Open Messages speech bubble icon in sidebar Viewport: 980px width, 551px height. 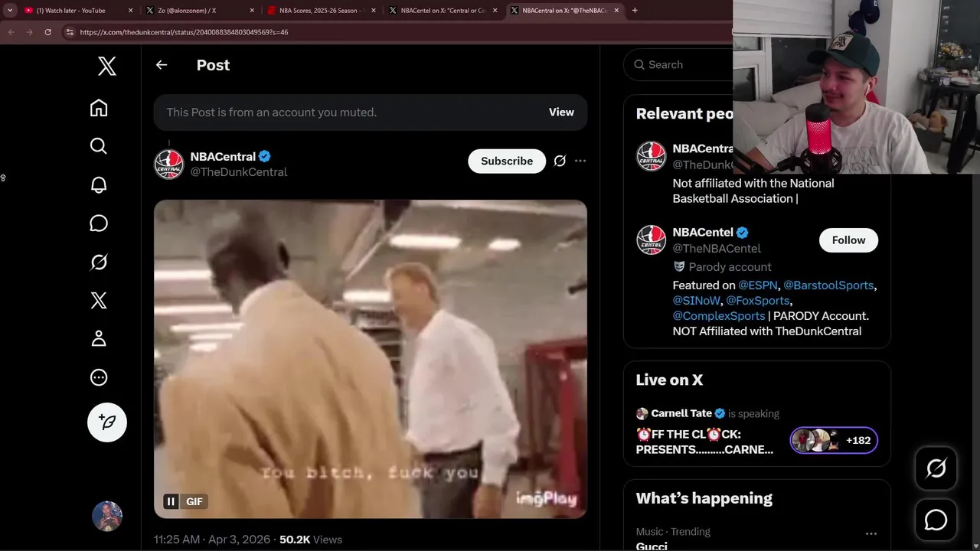[x=99, y=223]
